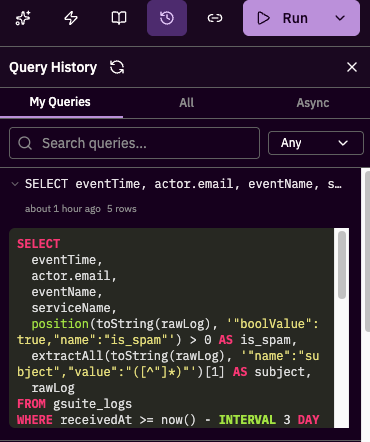Open the Run button dropdown arrow

(340, 18)
